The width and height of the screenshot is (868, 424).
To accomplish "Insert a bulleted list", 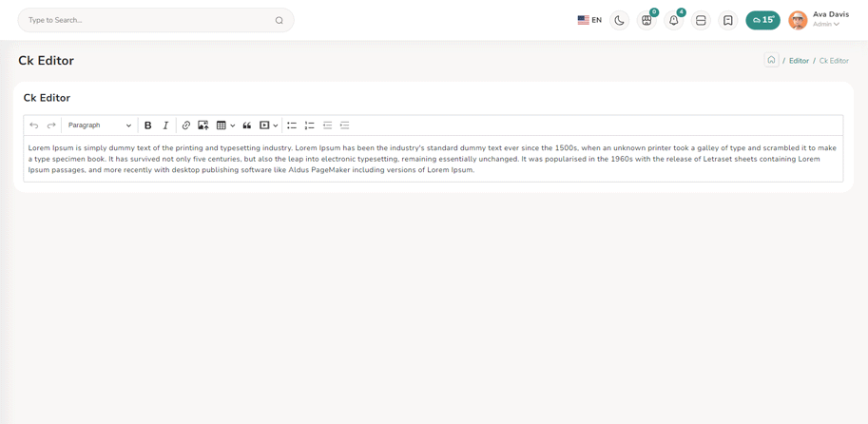I will (292, 125).
